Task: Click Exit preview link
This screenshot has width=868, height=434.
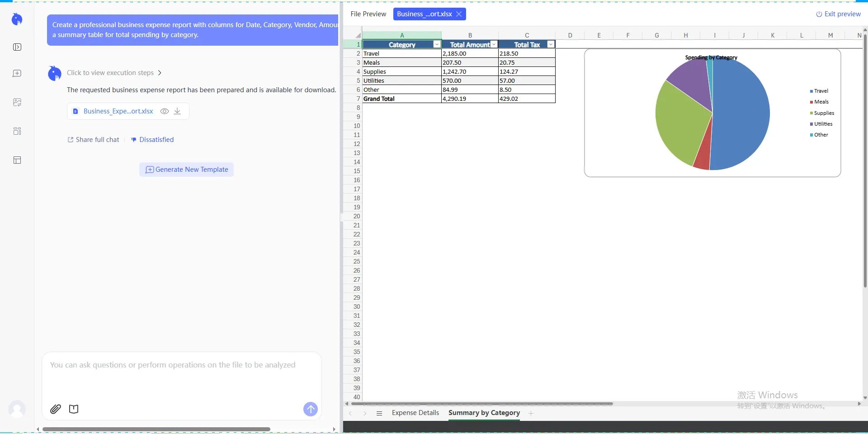Action: tap(838, 14)
